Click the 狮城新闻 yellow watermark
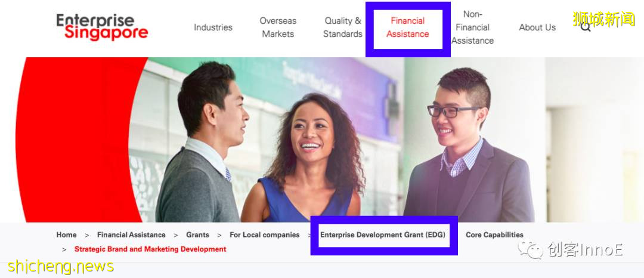644x278 pixels. point(603,19)
